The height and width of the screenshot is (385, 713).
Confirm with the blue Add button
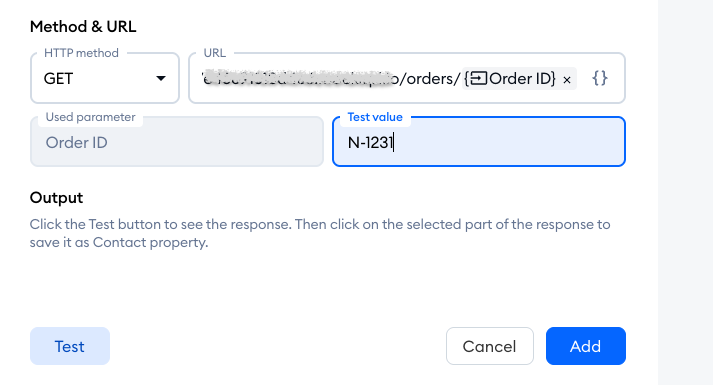pos(586,346)
